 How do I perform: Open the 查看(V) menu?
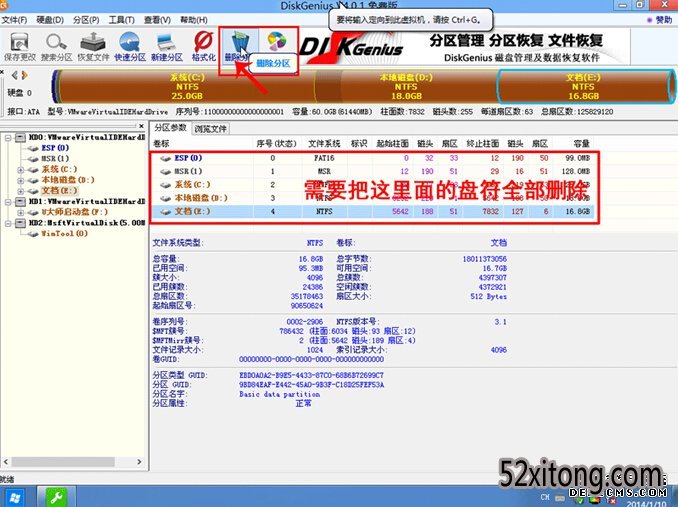coord(157,20)
